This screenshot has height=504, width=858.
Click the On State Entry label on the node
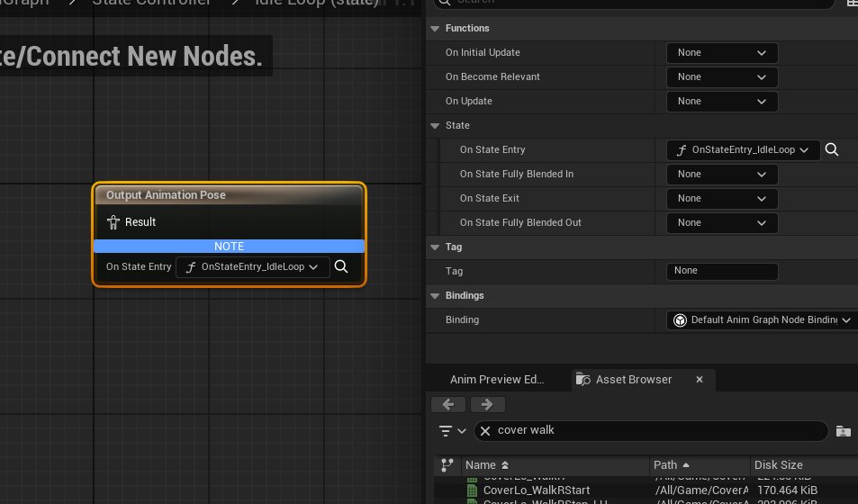tap(139, 267)
